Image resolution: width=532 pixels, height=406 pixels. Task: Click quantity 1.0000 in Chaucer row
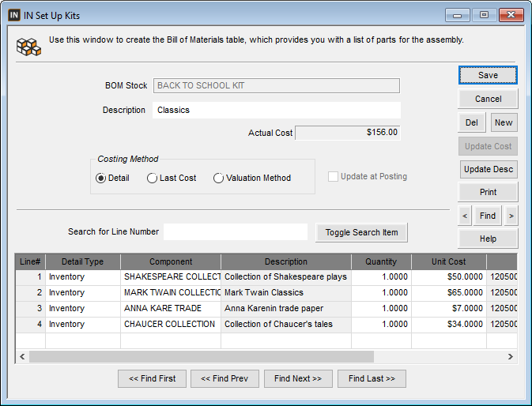tap(381, 325)
